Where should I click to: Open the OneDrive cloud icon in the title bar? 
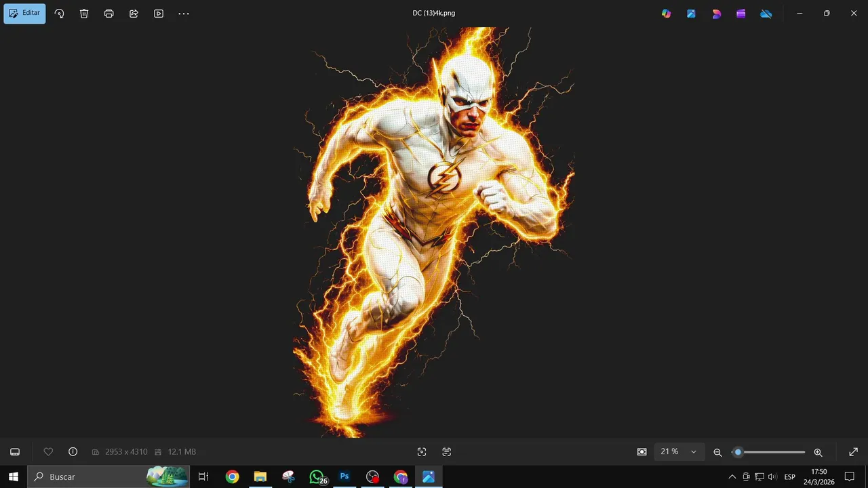pos(766,14)
